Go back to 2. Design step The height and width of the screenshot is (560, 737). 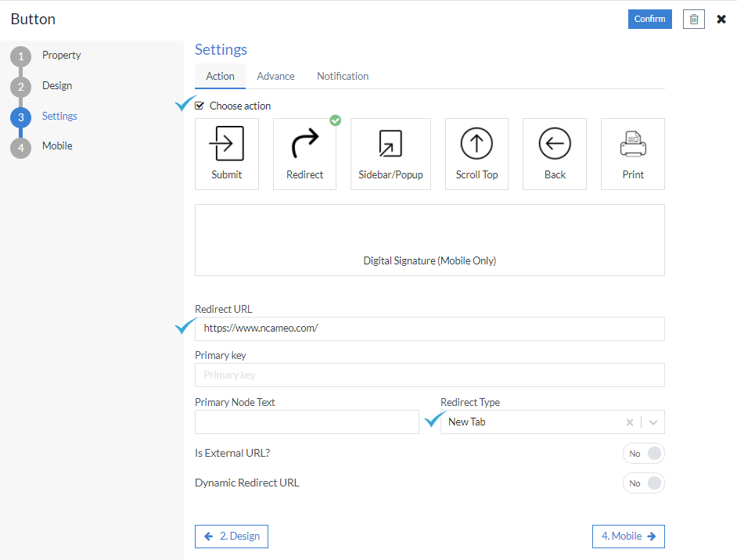[231, 537]
